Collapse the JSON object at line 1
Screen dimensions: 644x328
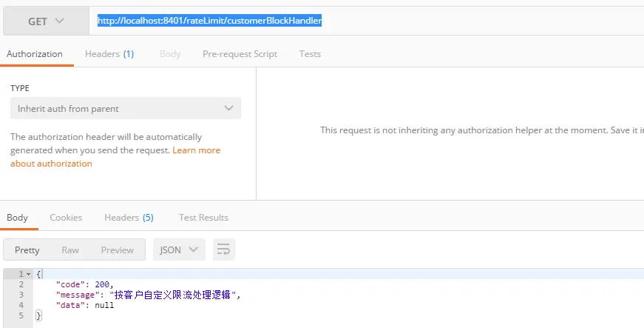click(x=28, y=274)
